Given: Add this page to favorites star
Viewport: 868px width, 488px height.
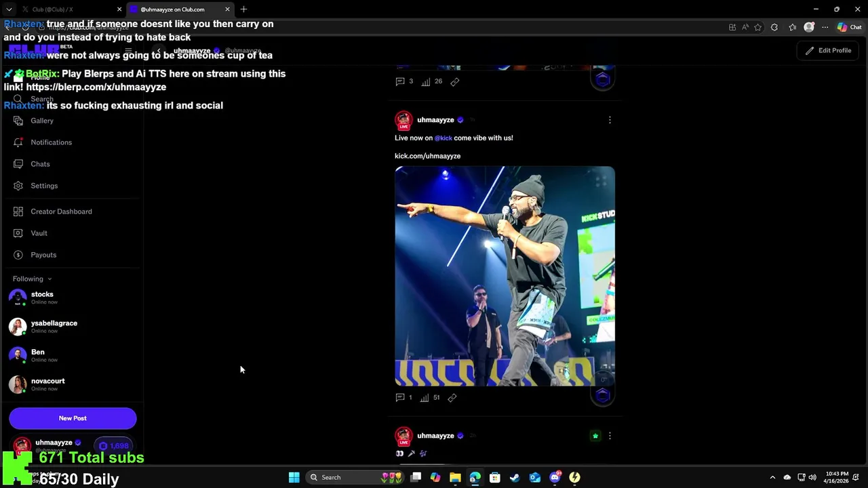Looking at the screenshot, I should coord(757,27).
